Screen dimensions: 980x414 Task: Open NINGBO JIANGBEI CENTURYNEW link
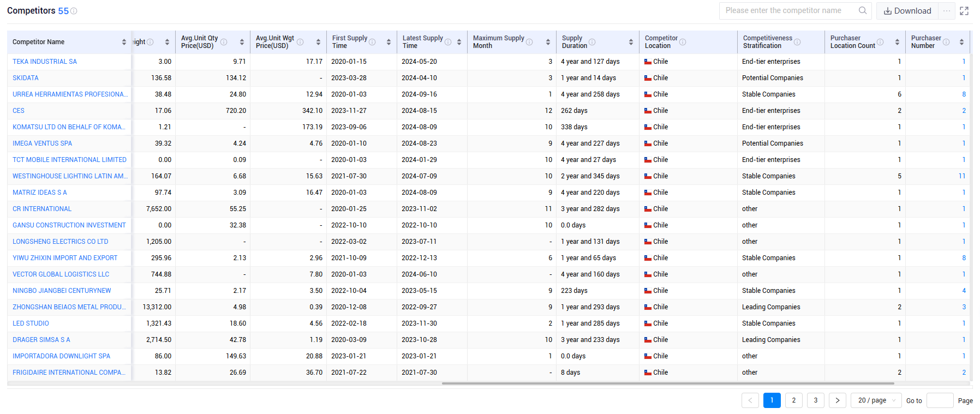pyautogui.click(x=62, y=291)
